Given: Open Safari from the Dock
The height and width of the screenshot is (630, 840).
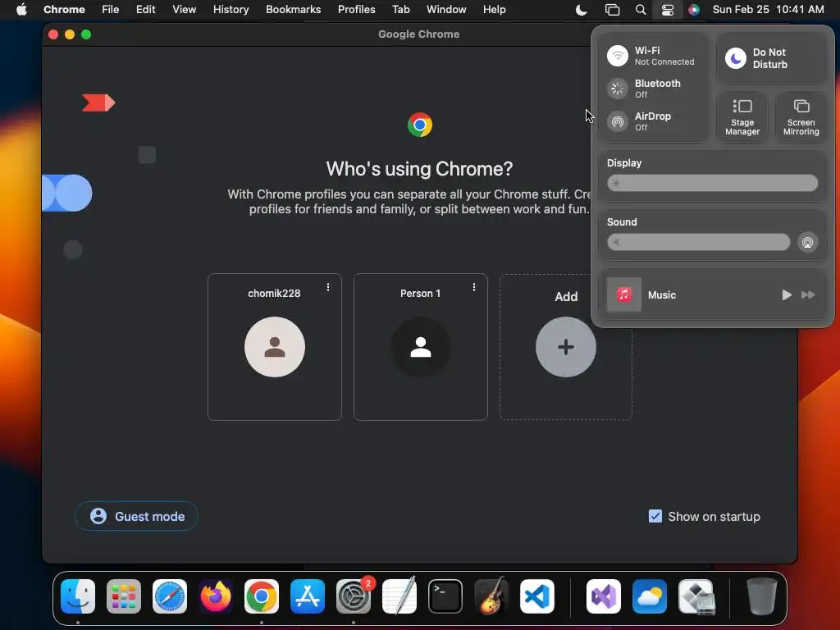Looking at the screenshot, I should [170, 596].
